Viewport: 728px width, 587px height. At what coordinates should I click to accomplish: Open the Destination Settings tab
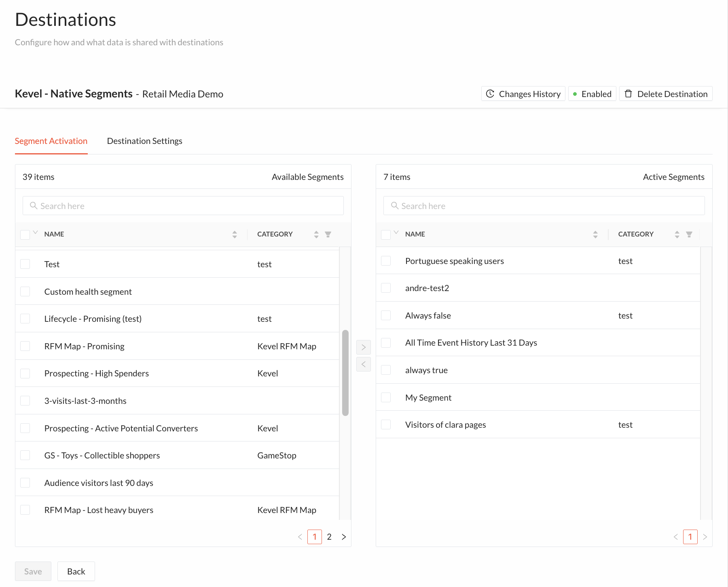(x=144, y=141)
